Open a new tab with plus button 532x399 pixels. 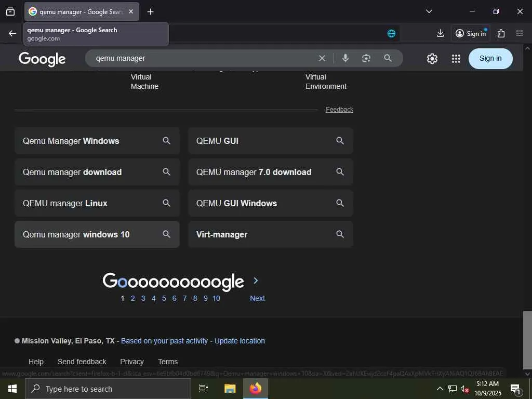point(150,12)
